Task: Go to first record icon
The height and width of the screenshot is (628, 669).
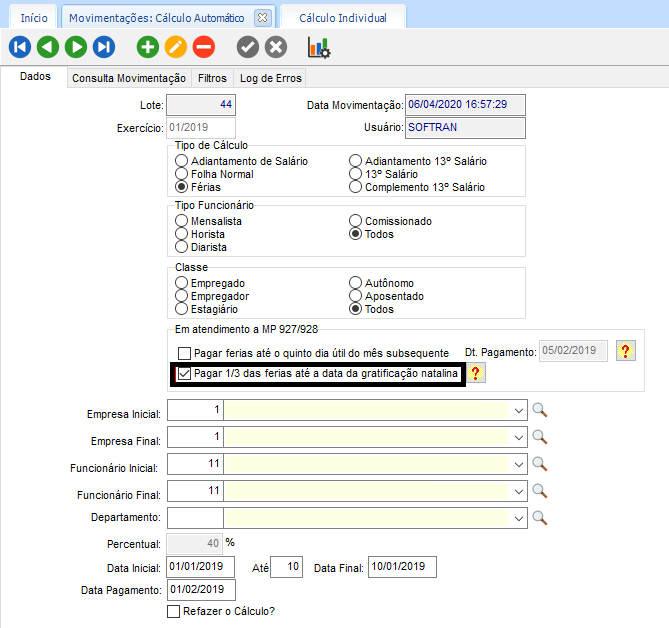Action: (20, 47)
